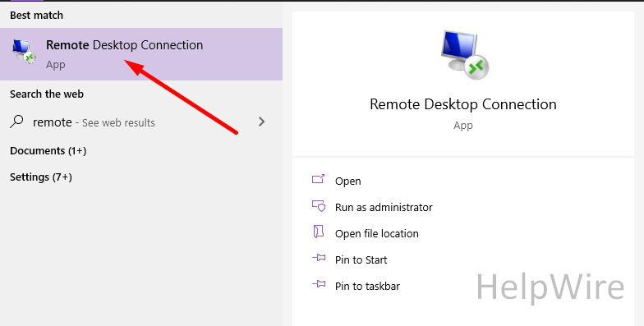The image size is (644, 326).
Task: Open the Documents (1+) category
Action: coord(48,151)
